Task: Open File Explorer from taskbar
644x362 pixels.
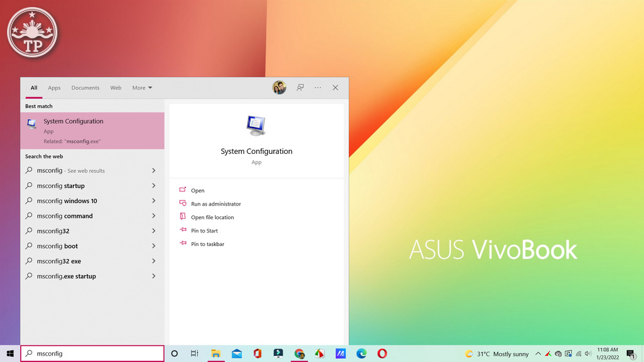Action: pos(216,354)
